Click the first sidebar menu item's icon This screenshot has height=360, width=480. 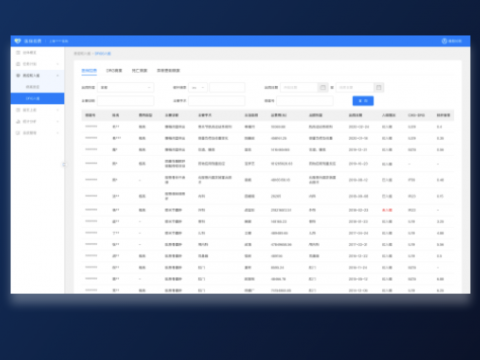[x=18, y=53]
